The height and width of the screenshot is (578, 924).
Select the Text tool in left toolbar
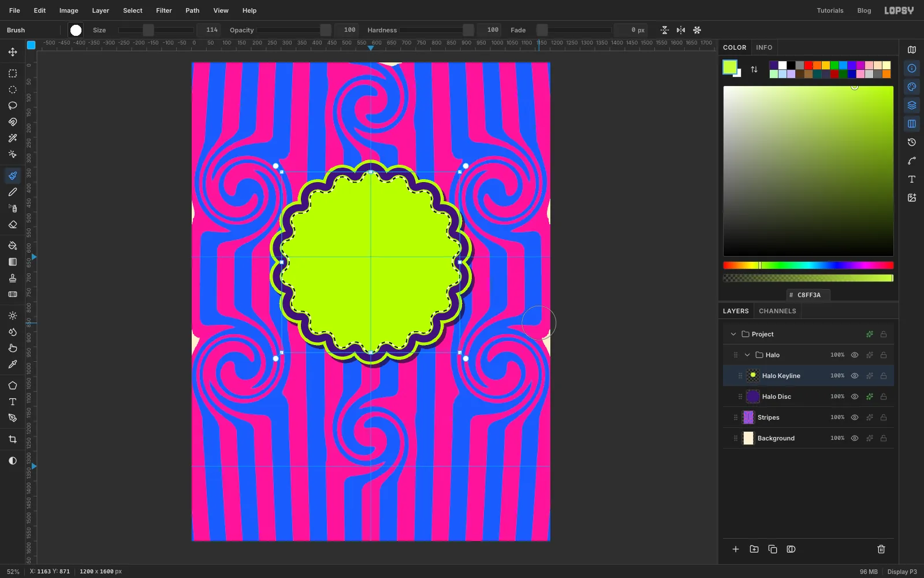pos(13,402)
